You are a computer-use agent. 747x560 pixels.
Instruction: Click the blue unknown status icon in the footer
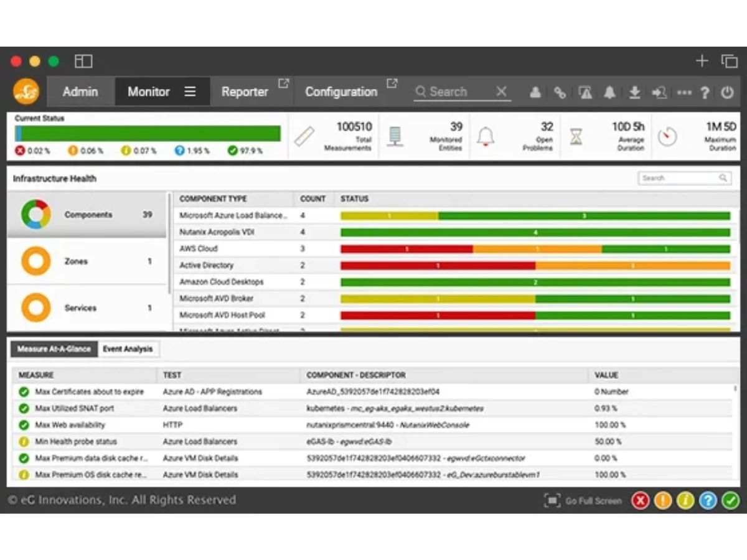pyautogui.click(x=708, y=500)
